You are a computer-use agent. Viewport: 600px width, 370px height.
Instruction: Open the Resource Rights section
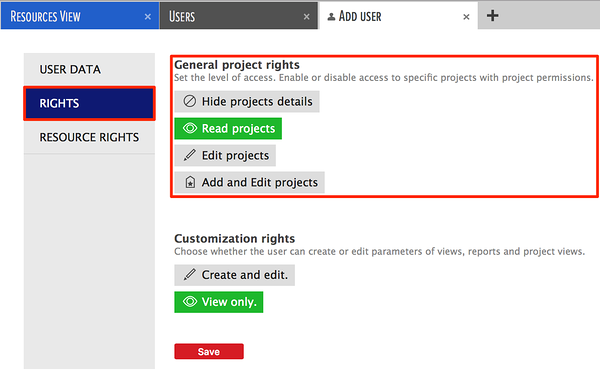point(89,137)
